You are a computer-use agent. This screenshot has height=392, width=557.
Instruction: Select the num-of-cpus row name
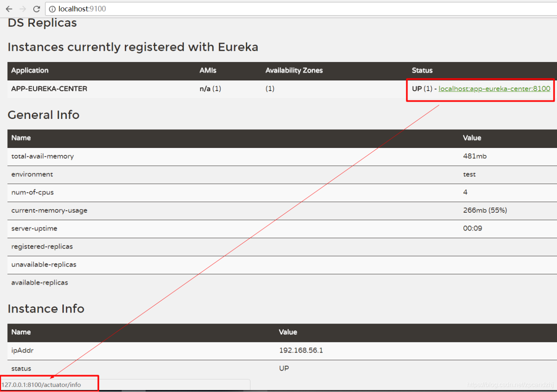click(x=33, y=192)
